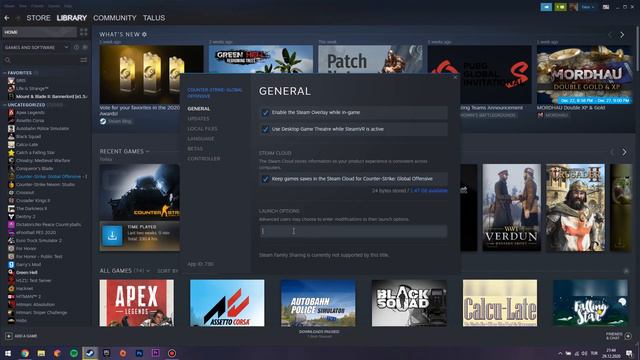640x360 pixels.
Task: Click Downloads Paused status
Action: 319,332
